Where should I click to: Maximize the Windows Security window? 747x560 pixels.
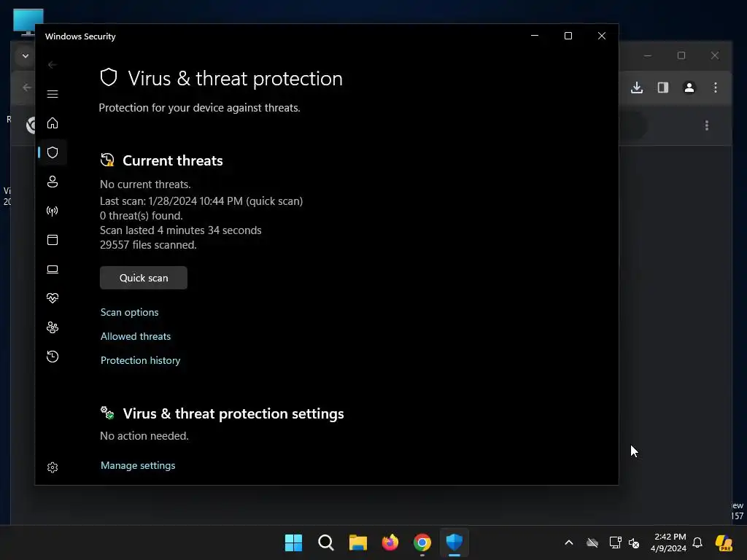[x=568, y=36]
